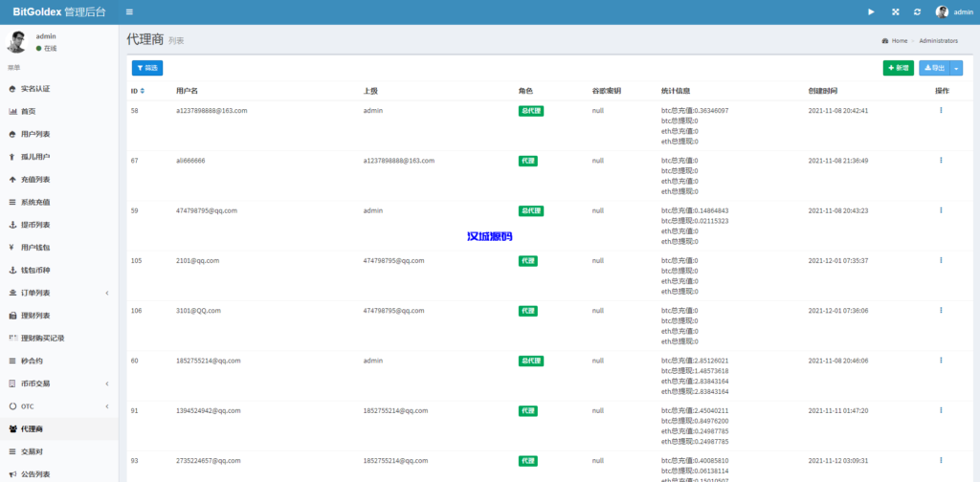Open the admin user menu in the top right
This screenshot has height=482, width=980.
click(x=954, y=11)
